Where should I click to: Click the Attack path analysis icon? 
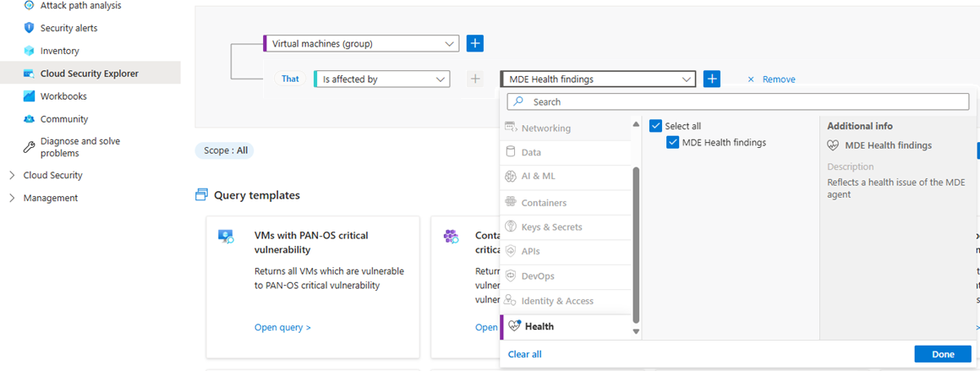(x=29, y=6)
